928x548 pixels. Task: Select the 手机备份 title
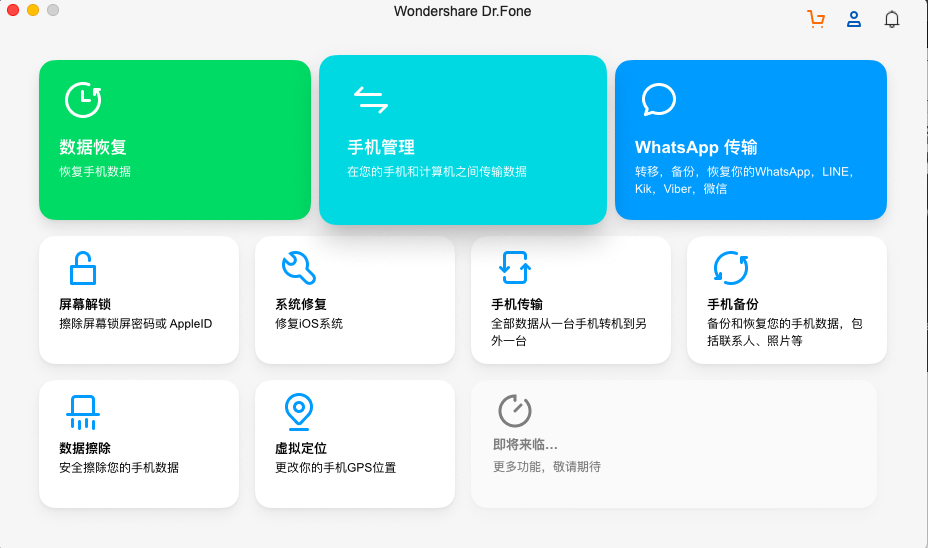[x=733, y=304]
